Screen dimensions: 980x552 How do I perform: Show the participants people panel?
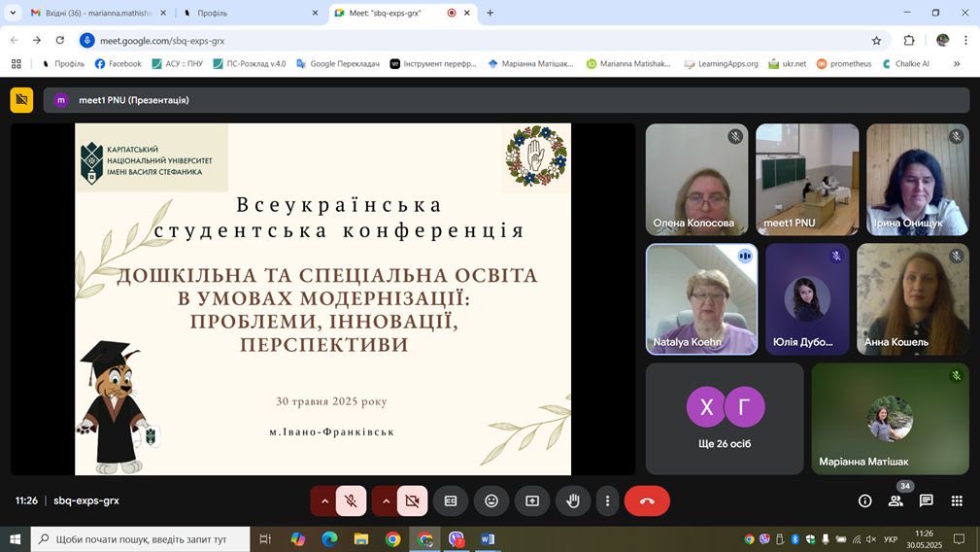coord(896,500)
